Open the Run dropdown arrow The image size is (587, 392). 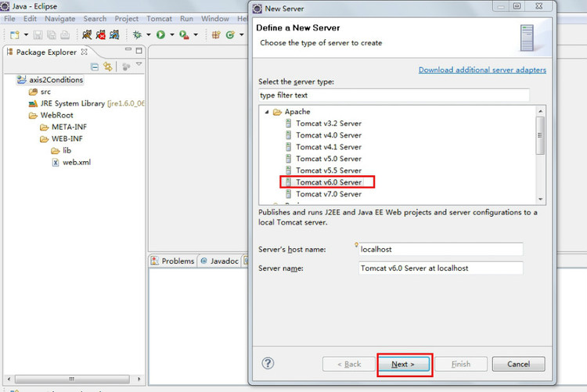[172, 35]
